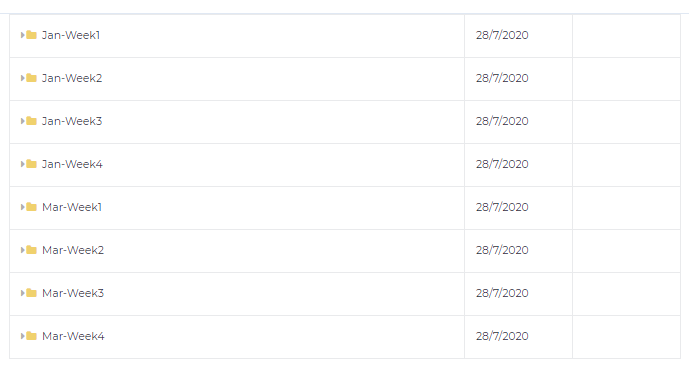Select the Mar-Week1 folder name

point(72,207)
